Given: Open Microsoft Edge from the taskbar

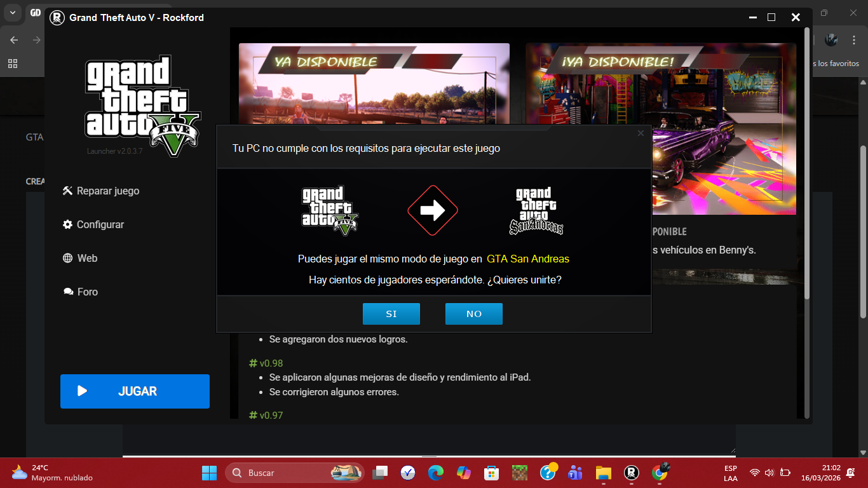Looking at the screenshot, I should tap(435, 473).
